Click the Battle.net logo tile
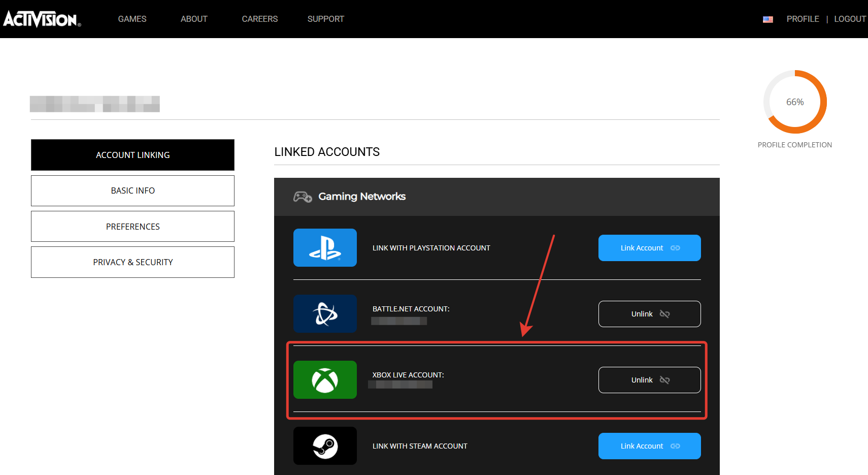 click(325, 314)
